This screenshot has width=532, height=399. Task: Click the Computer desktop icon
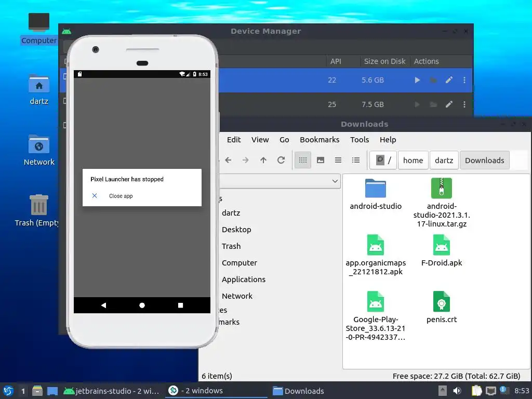[38, 29]
